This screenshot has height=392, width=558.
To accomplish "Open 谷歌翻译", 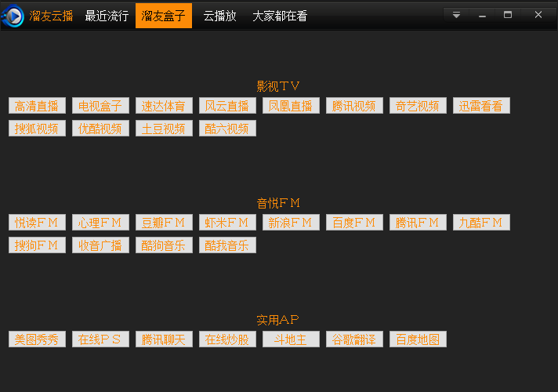I will pos(354,339).
